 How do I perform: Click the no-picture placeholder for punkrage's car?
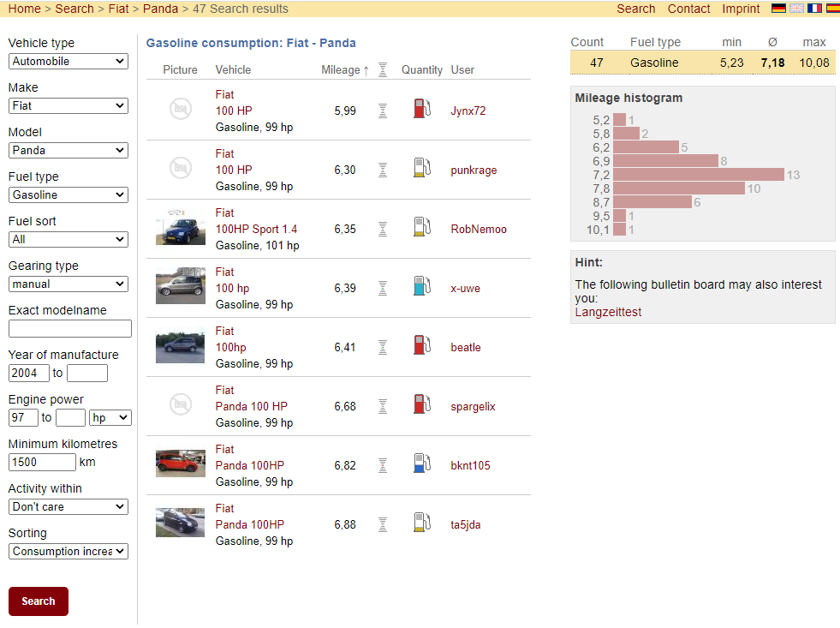(x=181, y=168)
